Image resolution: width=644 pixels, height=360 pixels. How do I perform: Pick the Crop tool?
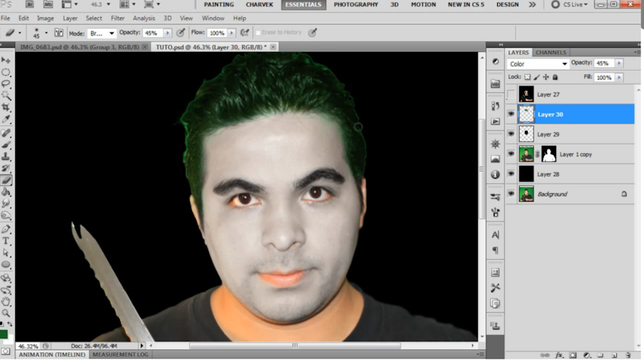[x=6, y=108]
